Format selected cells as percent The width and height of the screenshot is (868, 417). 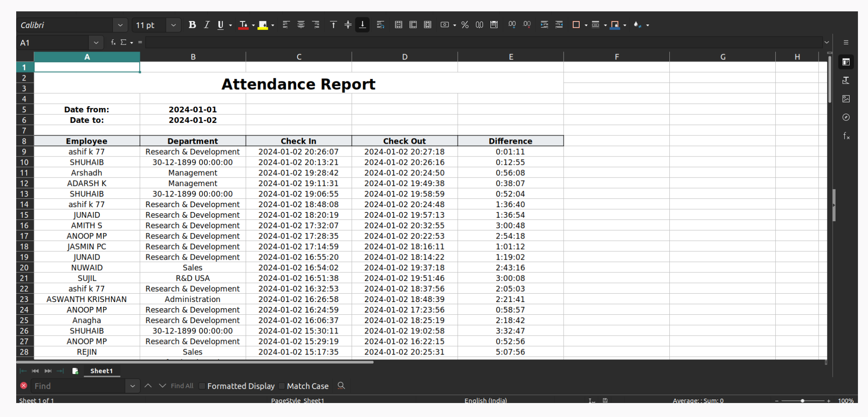point(465,25)
